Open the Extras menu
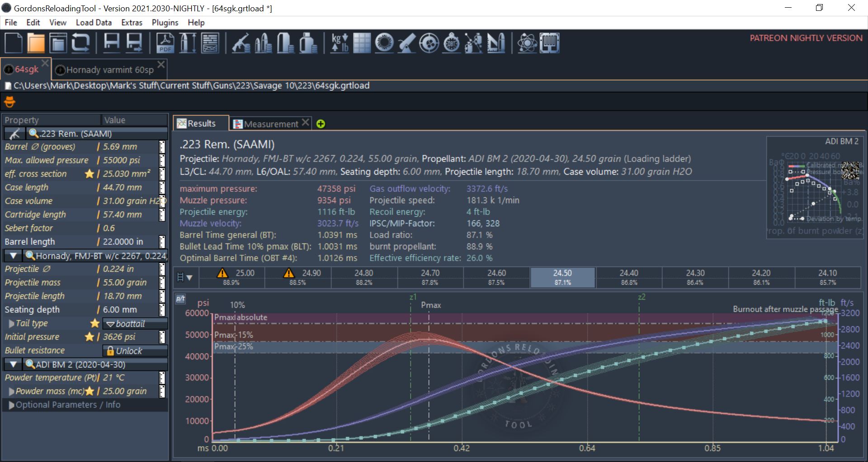The image size is (868, 462). (132, 23)
